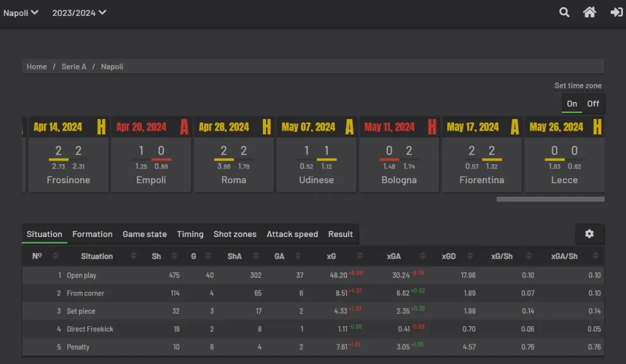Viewport: 626px width, 364px height.
Task: Click the search magnifier icon
Action: tap(564, 12)
